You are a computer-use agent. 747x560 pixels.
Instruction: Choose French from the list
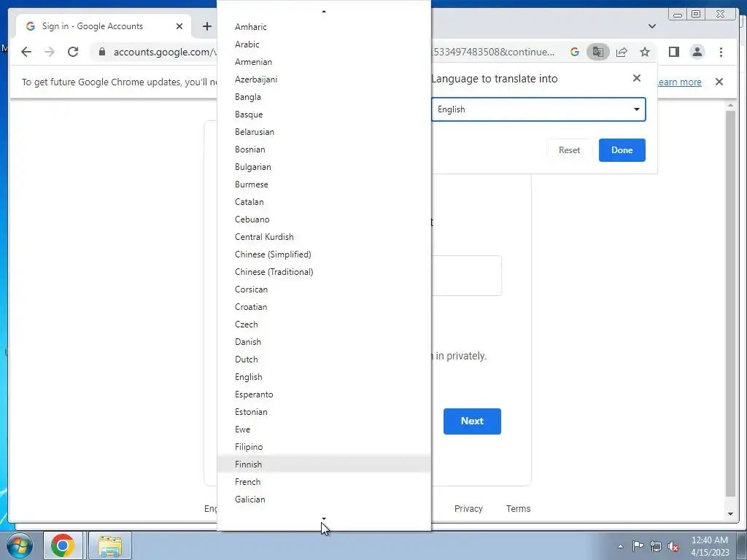point(324,482)
